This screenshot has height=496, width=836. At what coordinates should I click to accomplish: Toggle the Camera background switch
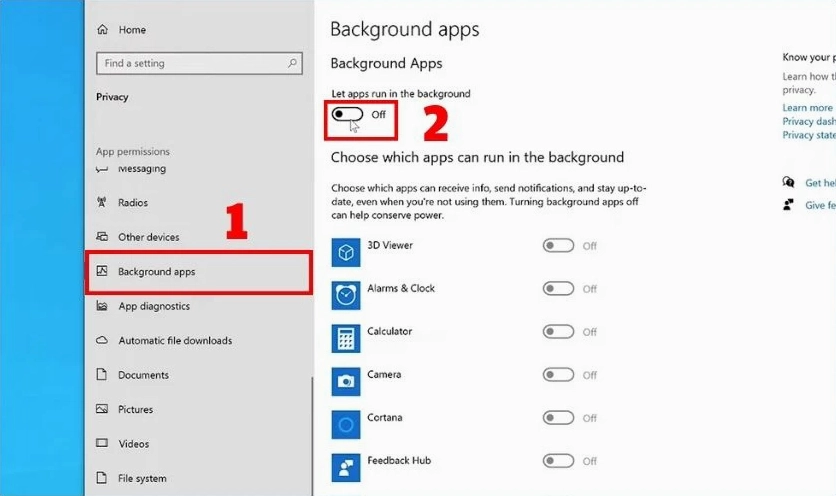558,375
